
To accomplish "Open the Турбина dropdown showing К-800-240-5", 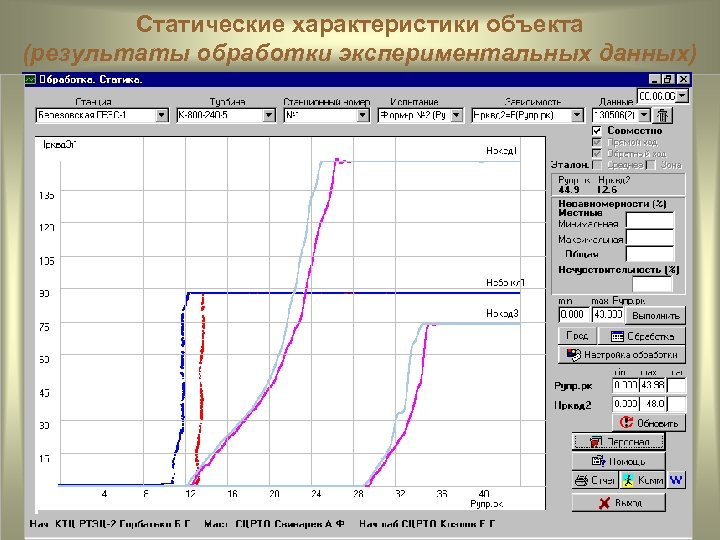I will click(269, 115).
